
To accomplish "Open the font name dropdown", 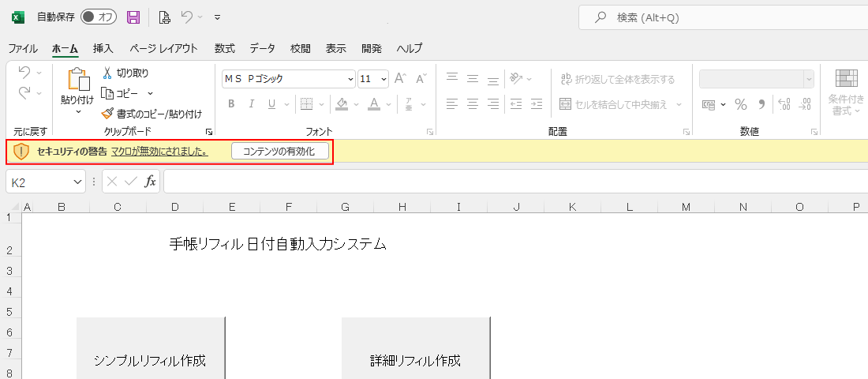I will tap(350, 79).
